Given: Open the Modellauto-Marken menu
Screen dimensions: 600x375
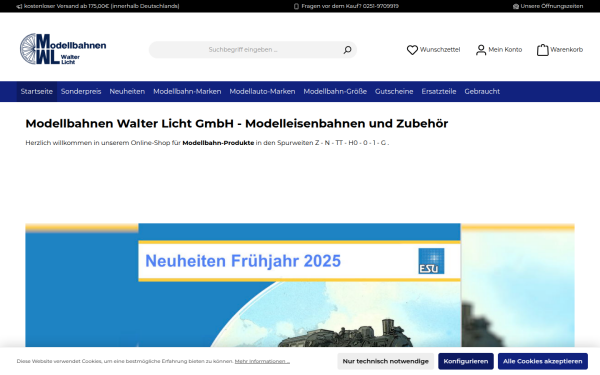Looking at the screenshot, I should click(x=262, y=91).
